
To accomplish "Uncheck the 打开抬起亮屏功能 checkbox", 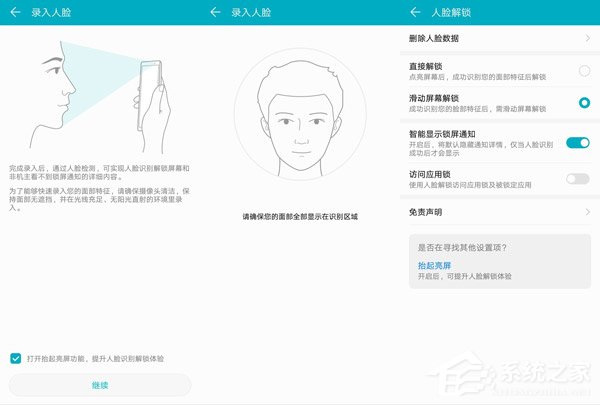I will coord(15,358).
